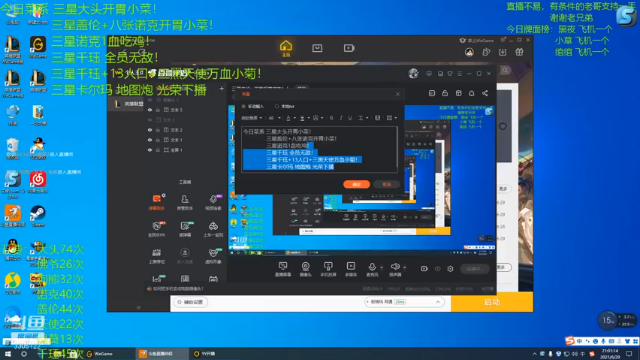Screen dimensions: 640x360
Task: Expand the text outline color arrow
Action: (x=308, y=118)
